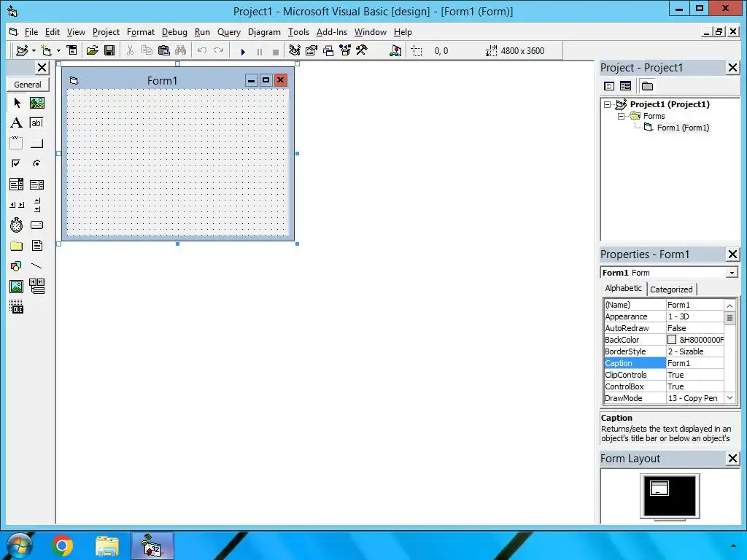Image resolution: width=747 pixels, height=560 pixels.
Task: Toggle Folders view in Project panel
Action: [x=647, y=86]
